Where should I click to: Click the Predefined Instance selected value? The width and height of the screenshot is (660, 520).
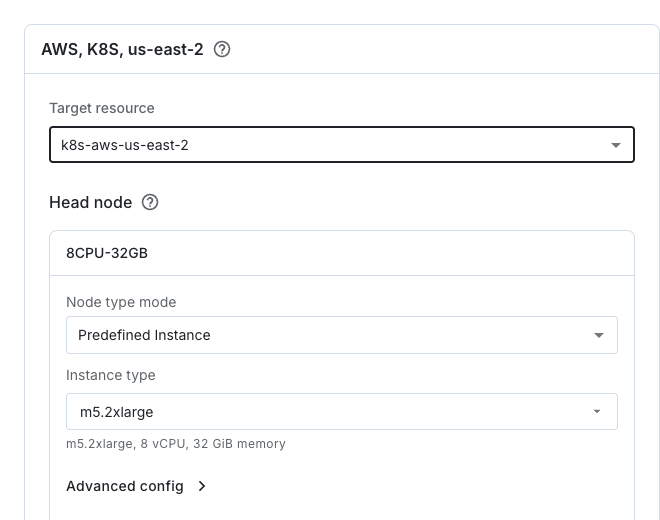pos(144,335)
